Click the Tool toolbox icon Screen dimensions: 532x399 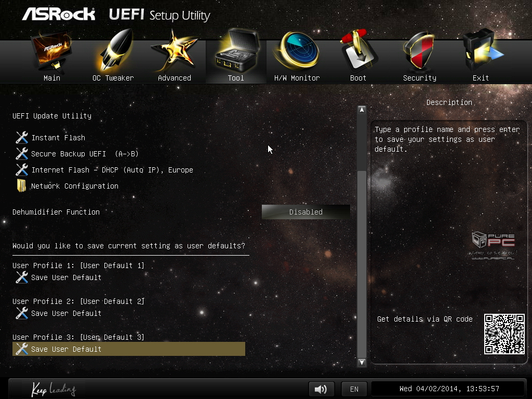237,50
